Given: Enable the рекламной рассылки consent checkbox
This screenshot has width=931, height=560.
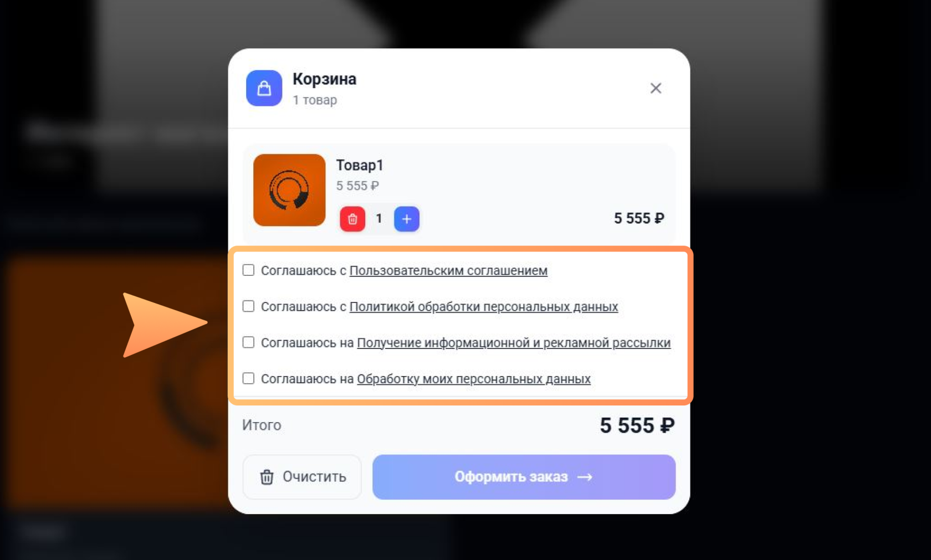Looking at the screenshot, I should point(248,342).
